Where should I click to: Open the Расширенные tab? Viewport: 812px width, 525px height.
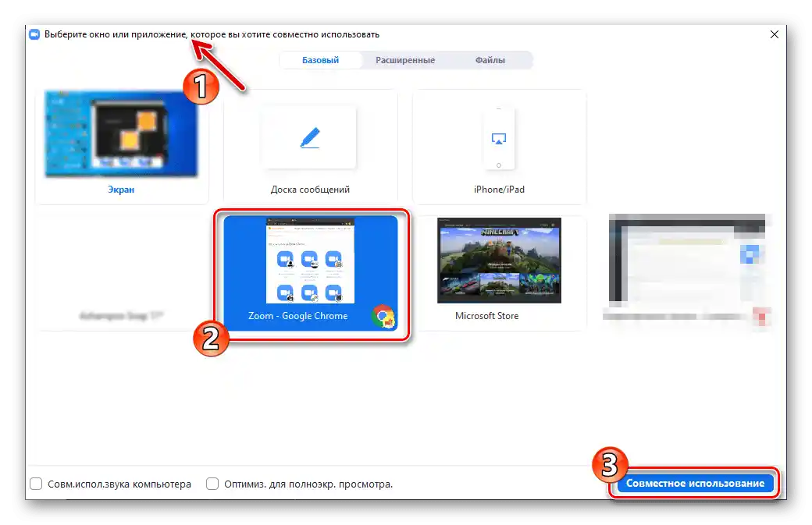tap(405, 60)
